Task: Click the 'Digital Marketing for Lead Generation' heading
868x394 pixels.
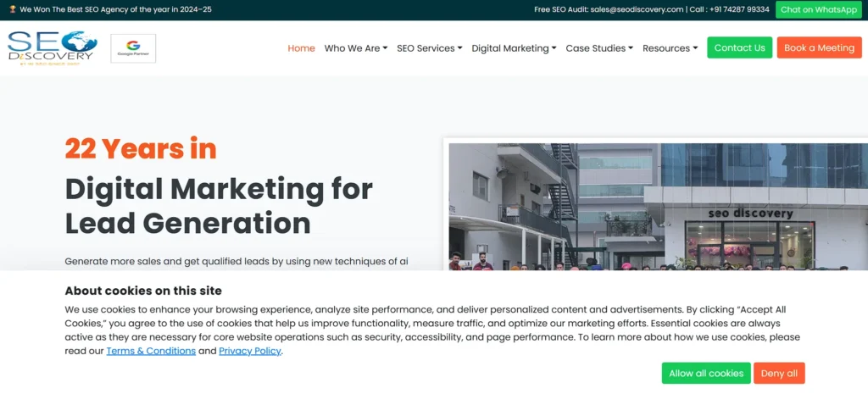Action: [x=219, y=206]
